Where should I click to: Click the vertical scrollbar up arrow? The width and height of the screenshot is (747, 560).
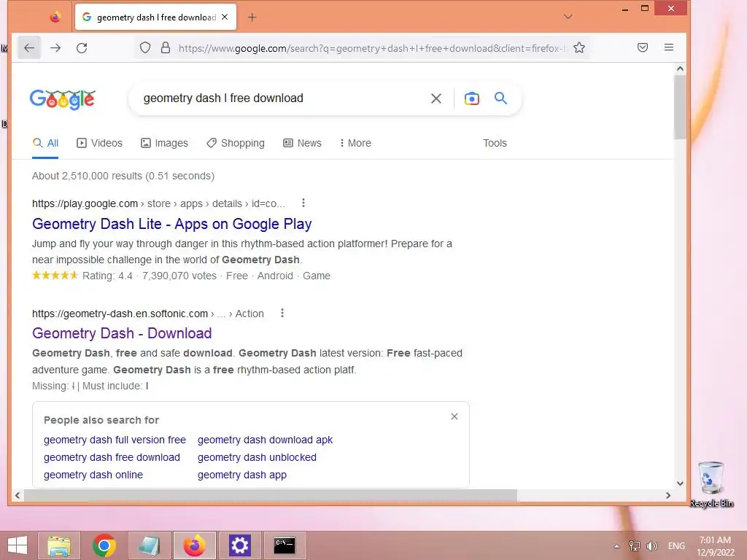click(x=680, y=69)
